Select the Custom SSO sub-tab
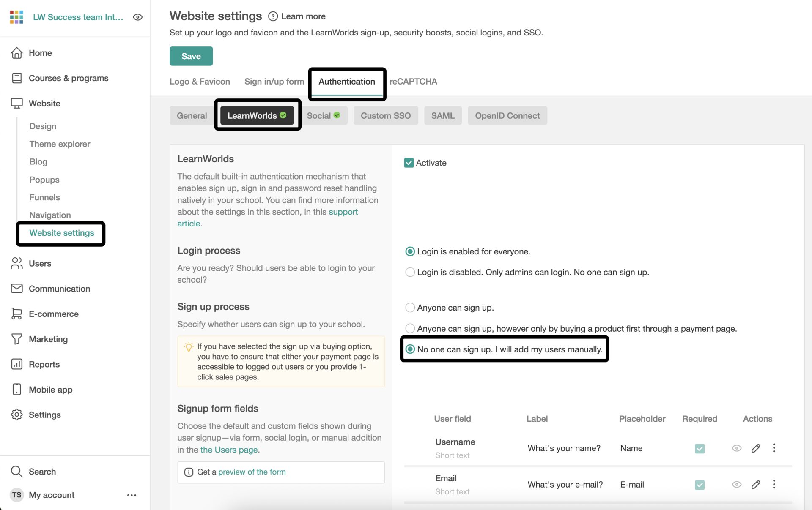 pyautogui.click(x=386, y=116)
